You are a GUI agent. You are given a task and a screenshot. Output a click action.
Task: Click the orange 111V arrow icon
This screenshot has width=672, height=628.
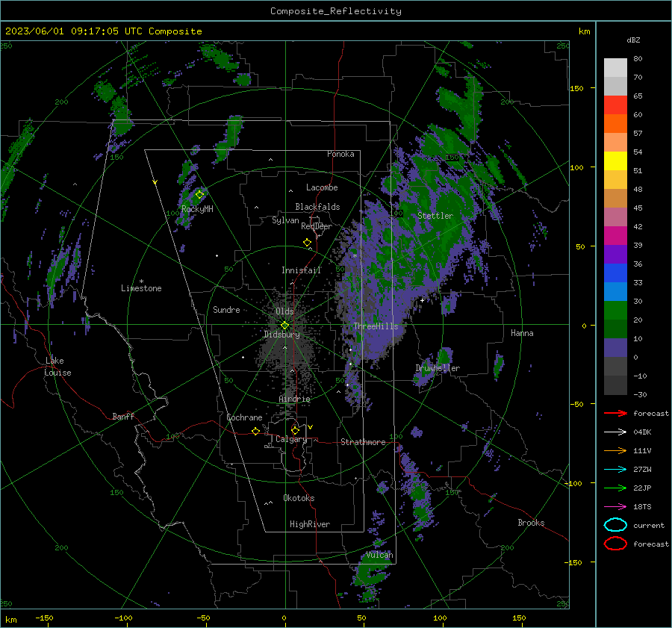[x=615, y=450]
